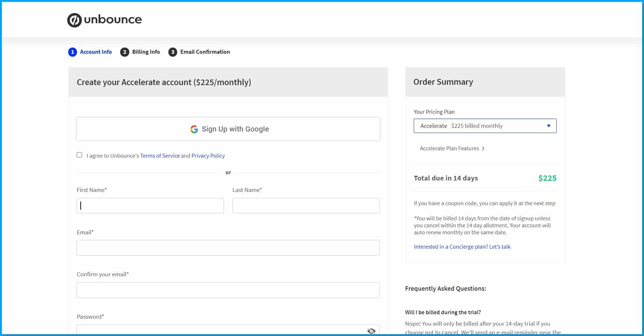Click the Frequently Asked Questions heading
This screenshot has height=336, width=644.
[x=445, y=288]
